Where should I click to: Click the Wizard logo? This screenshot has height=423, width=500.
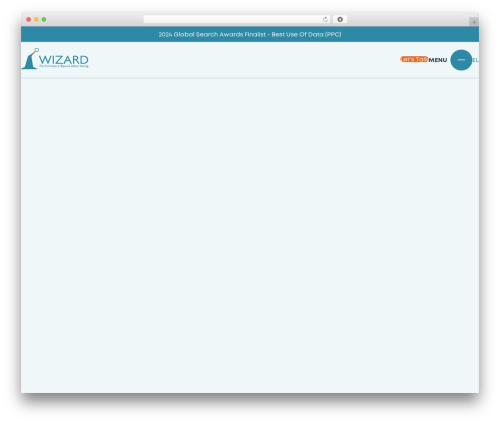coord(55,59)
